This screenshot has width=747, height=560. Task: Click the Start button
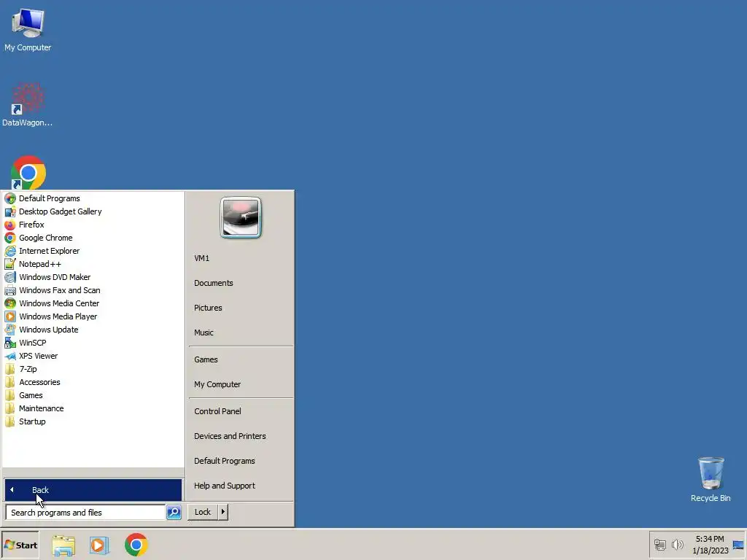pos(20,545)
